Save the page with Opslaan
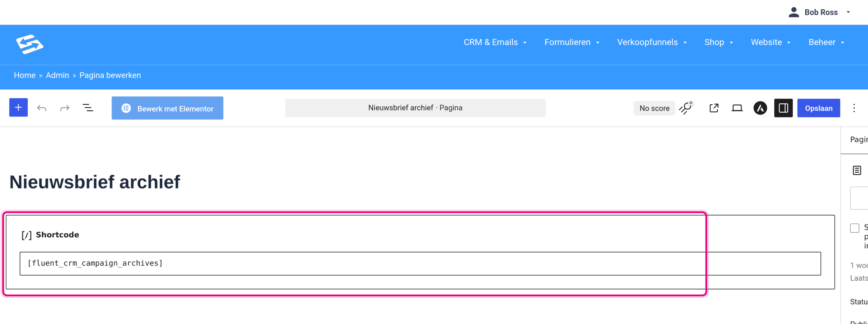 coord(818,108)
